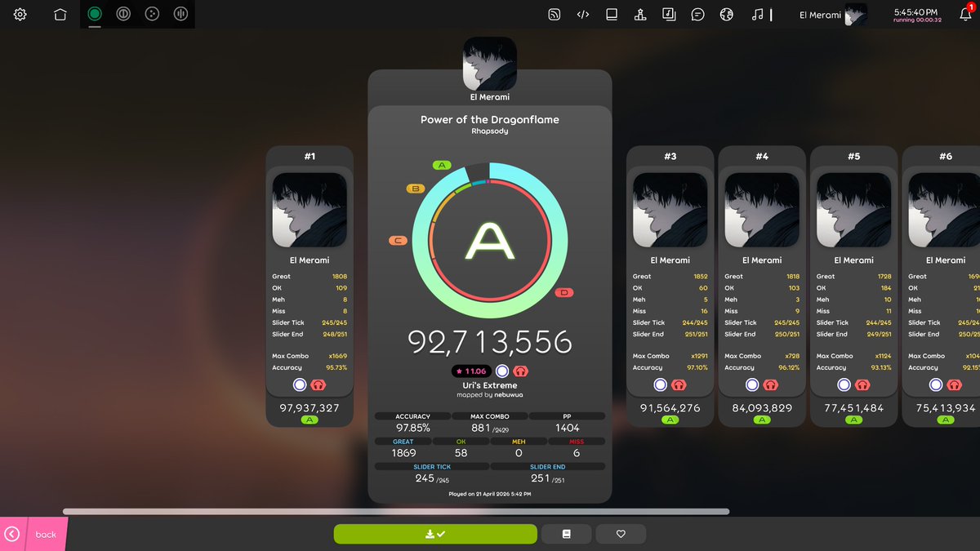Open the notifications bell
Viewport: 980px width, 551px height.
coord(965,14)
